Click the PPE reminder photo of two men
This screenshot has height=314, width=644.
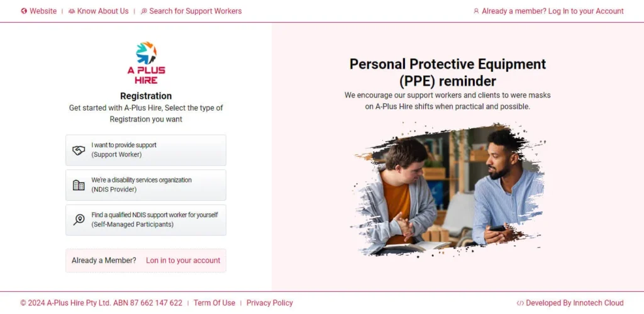(448, 190)
